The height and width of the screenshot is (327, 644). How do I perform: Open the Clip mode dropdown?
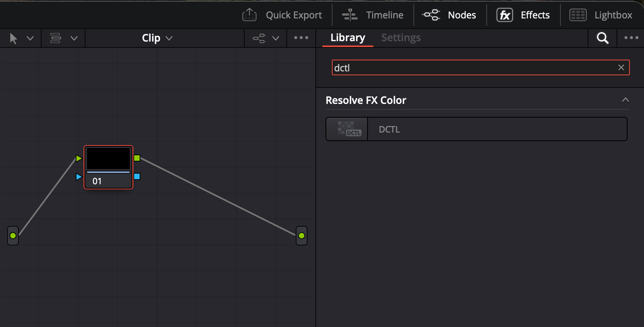[157, 38]
